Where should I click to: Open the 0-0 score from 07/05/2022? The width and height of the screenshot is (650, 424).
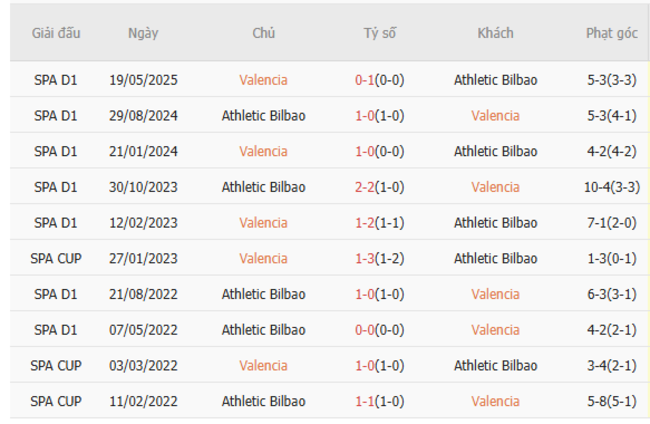[365, 330]
